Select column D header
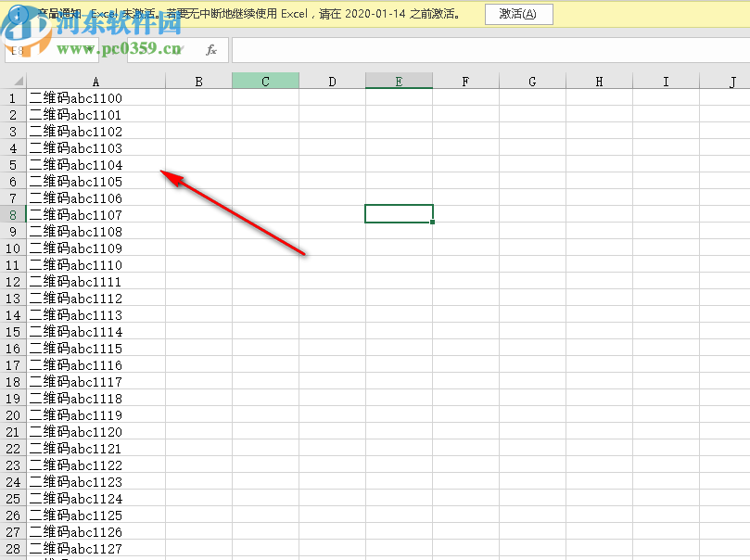 click(x=333, y=81)
